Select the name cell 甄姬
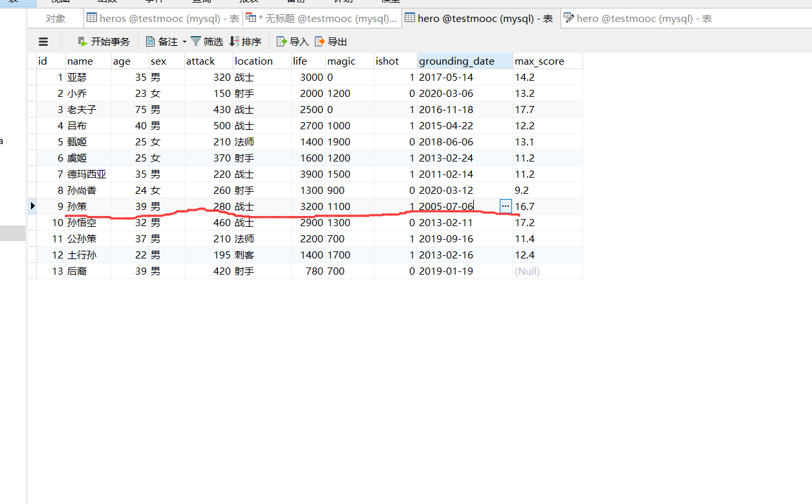Viewport: 812px width, 504px height. [89, 142]
